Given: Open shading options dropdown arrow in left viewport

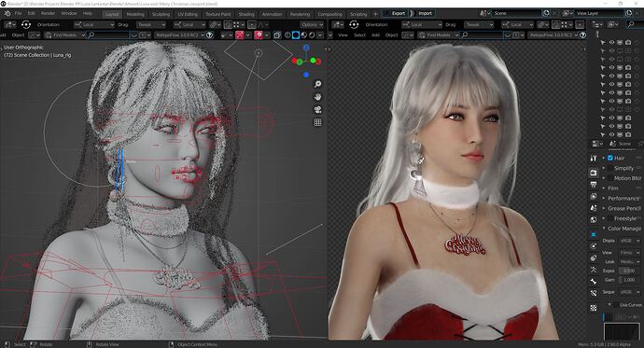Looking at the screenshot, I should coord(320,35).
